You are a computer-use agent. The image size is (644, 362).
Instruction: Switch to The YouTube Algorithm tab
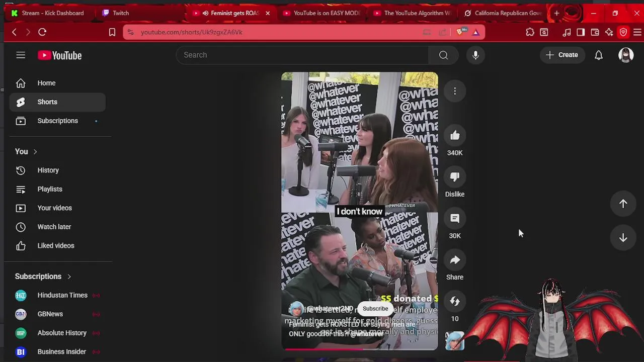pos(413,13)
